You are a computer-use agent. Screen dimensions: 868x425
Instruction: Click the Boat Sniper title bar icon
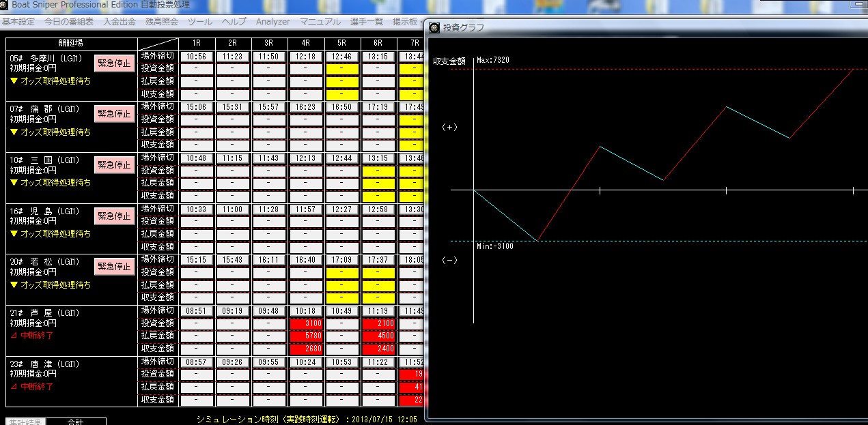[x=3, y=5]
